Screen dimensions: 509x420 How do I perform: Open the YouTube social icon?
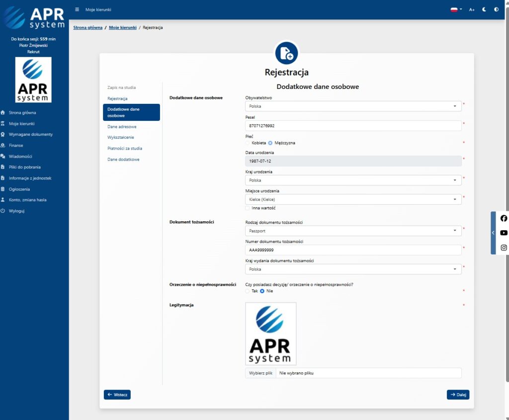tap(504, 233)
